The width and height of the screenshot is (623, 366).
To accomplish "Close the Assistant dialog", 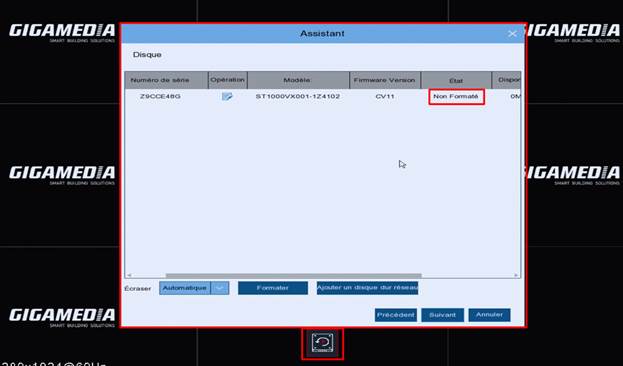I will pyautogui.click(x=512, y=34).
